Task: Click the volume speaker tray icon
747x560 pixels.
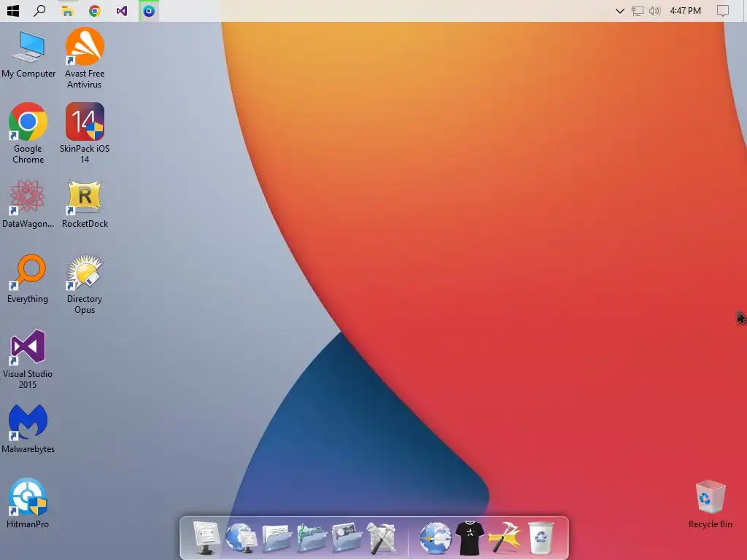Action: tap(654, 10)
